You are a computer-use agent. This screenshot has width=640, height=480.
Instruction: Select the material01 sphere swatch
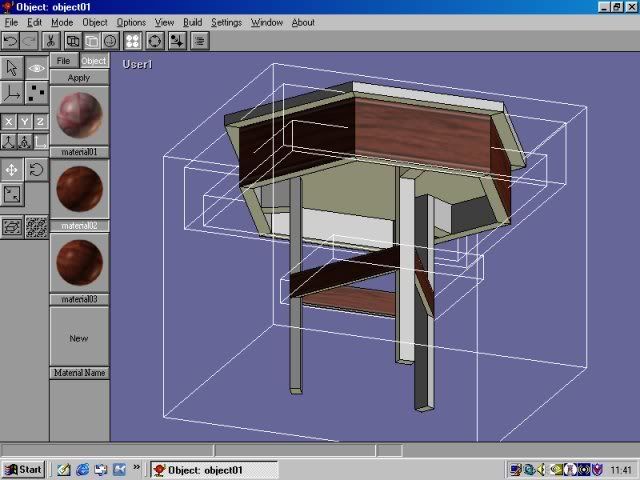click(78, 114)
